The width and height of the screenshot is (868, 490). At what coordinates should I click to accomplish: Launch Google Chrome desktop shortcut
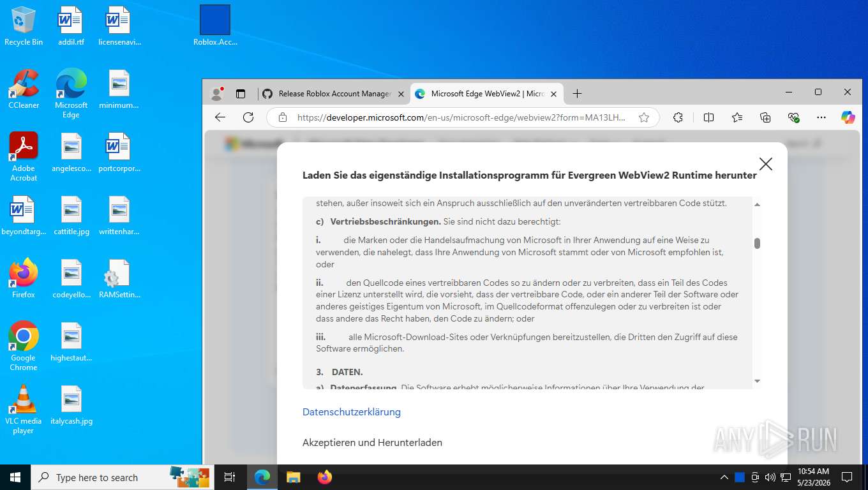click(x=24, y=346)
